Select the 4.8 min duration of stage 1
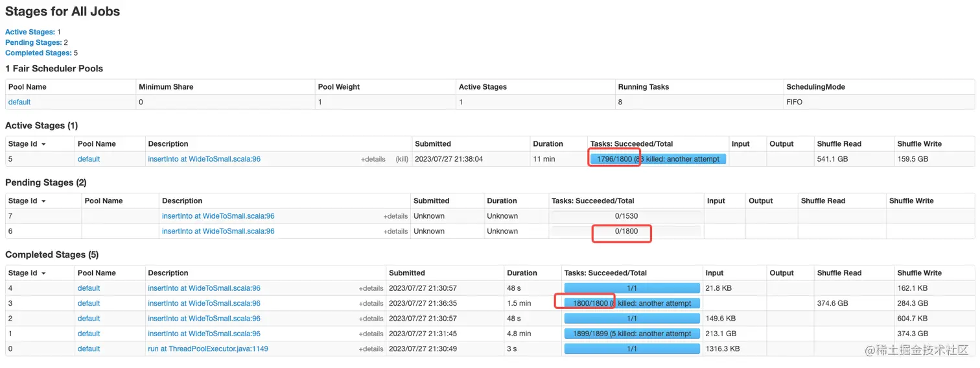This screenshot has height=368, width=980. (x=519, y=334)
